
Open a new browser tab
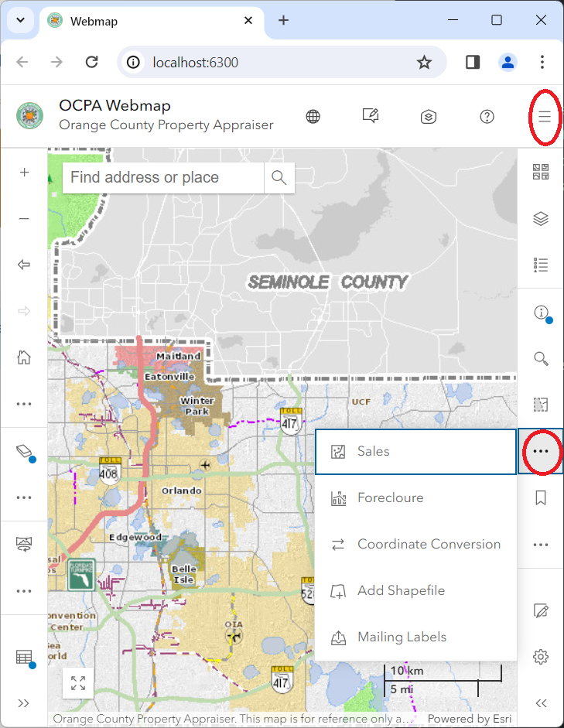(x=283, y=20)
